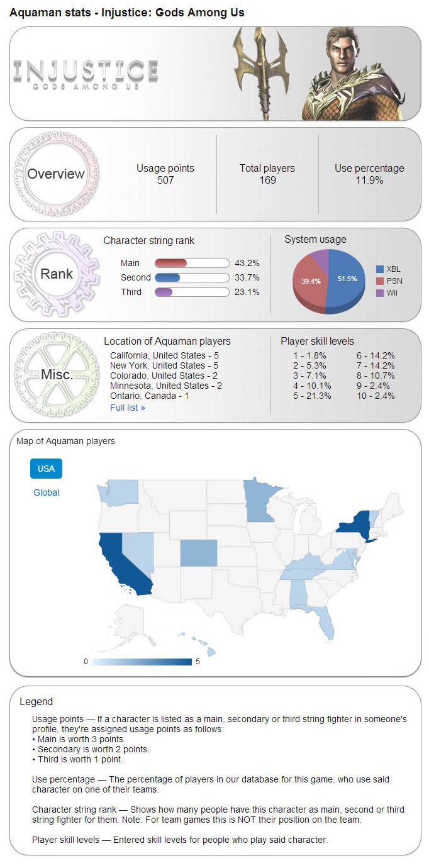Click the golden trident image
The image size is (429, 868).
[x=259, y=69]
